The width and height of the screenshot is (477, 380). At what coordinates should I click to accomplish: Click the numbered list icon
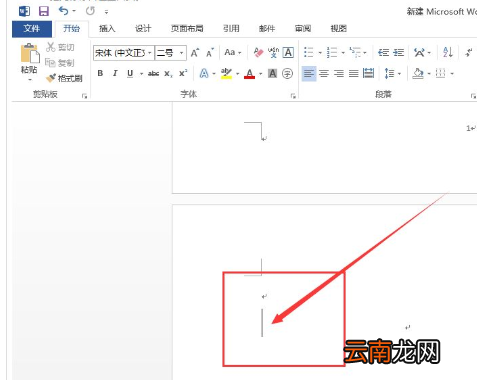(x=332, y=52)
